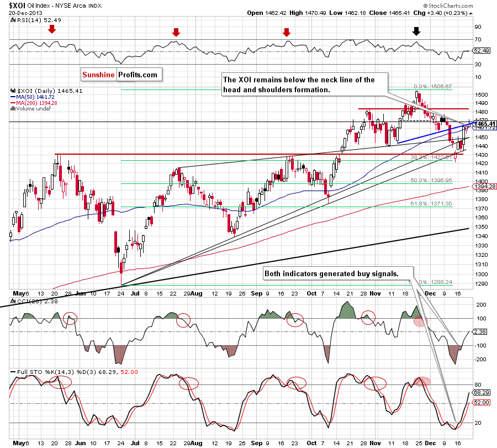Screen dimensions: 497x448
Task: Click the CCI(20) panel legend icon
Action: pos(13,301)
